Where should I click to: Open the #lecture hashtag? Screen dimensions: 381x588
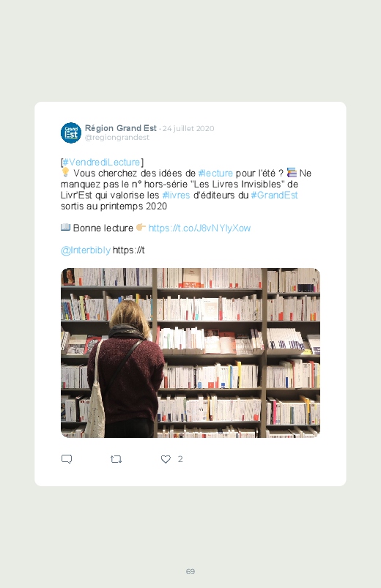215,174
